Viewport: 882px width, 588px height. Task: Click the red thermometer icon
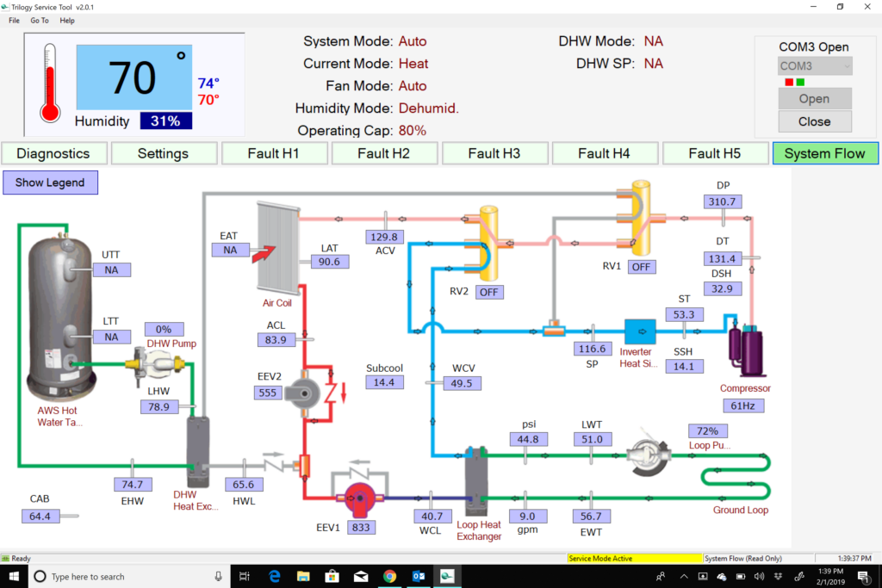click(x=49, y=82)
